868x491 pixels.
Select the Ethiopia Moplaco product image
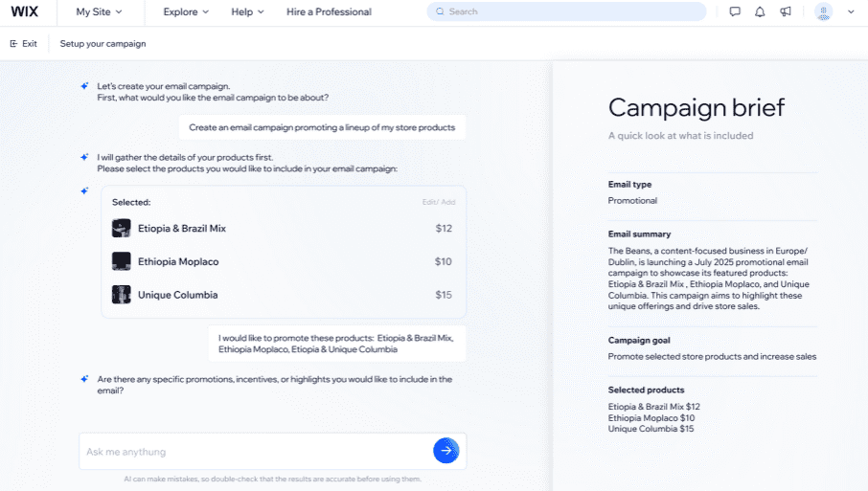[x=122, y=261]
